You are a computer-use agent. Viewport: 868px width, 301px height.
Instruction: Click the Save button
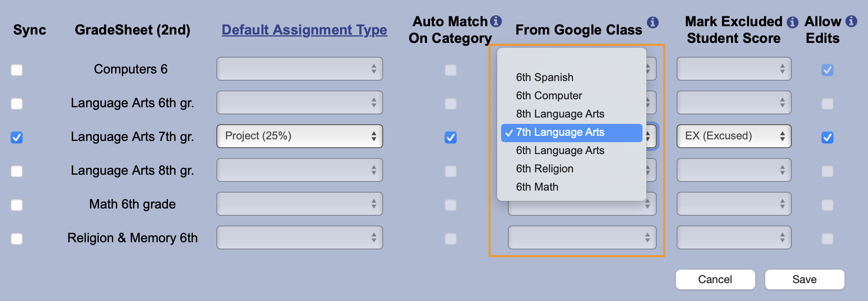(x=804, y=280)
